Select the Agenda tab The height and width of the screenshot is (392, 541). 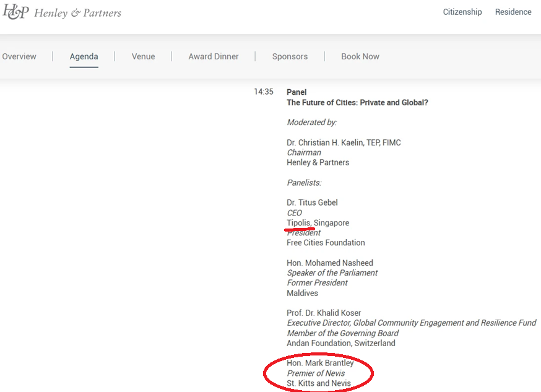[84, 56]
